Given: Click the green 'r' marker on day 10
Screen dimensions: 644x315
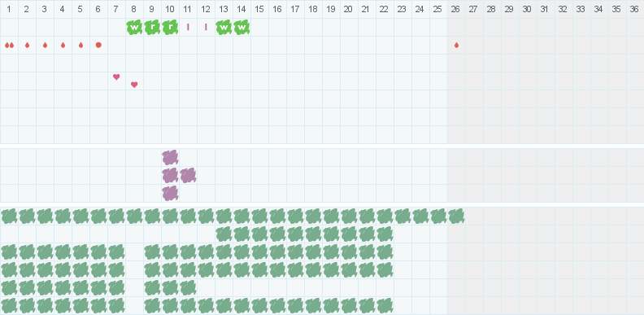Looking at the screenshot, I should coord(170,28).
